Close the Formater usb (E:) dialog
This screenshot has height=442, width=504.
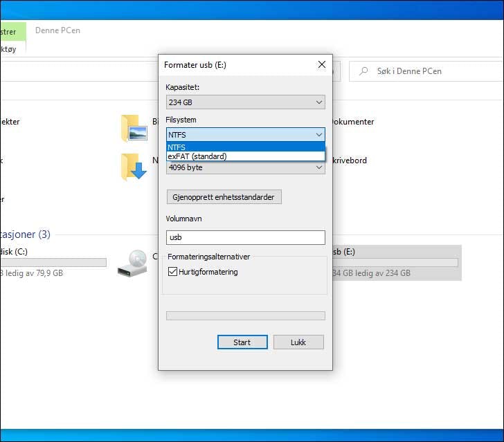pos(321,65)
